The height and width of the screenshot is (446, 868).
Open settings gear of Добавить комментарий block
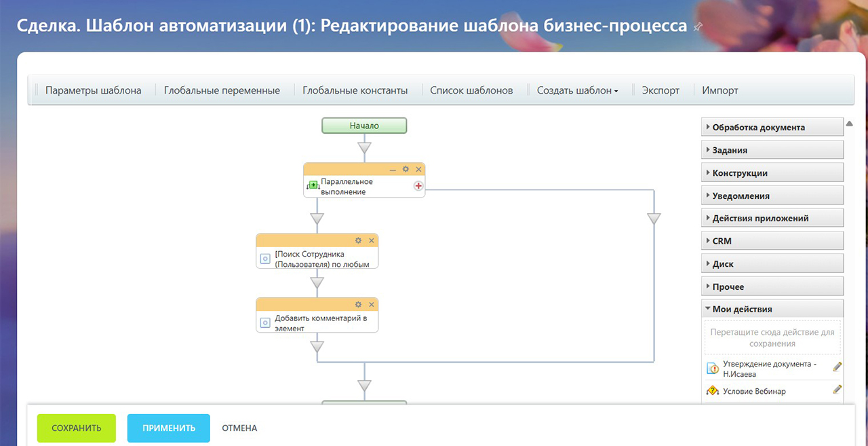pyautogui.click(x=359, y=305)
